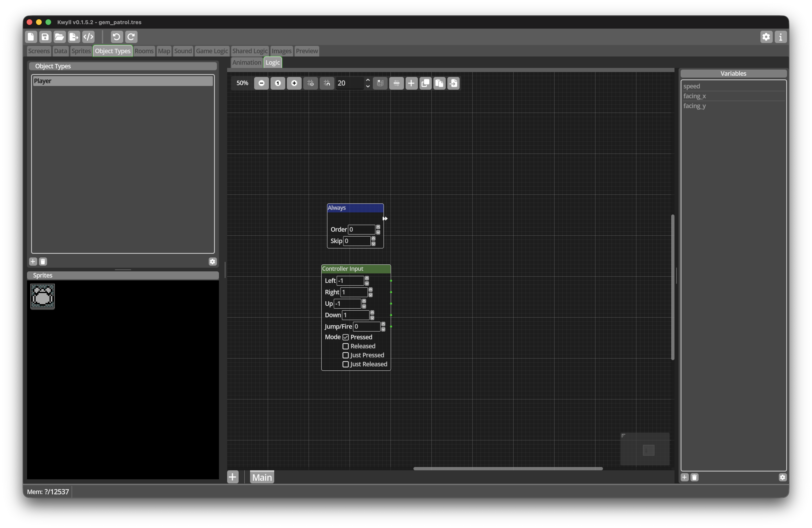The width and height of the screenshot is (812, 528).
Task: Click the logic graph vertical scrollbar
Action: pos(673,287)
